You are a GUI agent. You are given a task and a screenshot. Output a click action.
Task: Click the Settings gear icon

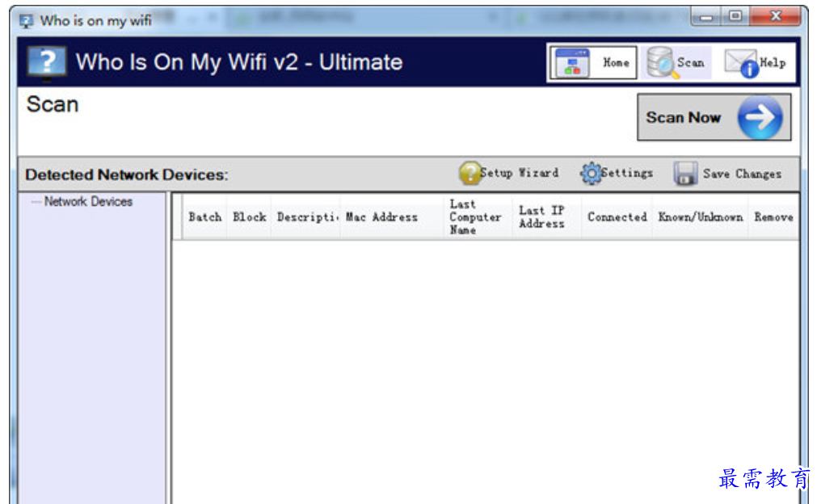[x=591, y=174]
